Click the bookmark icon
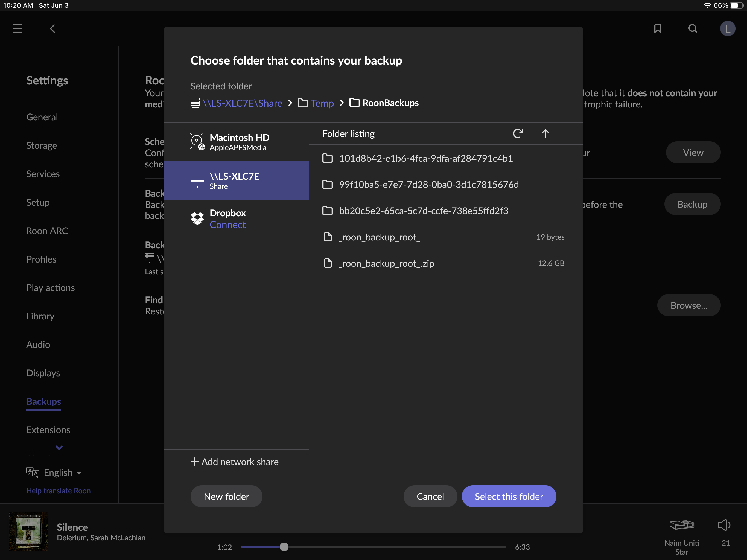Screen dimensions: 747x560 658,28
